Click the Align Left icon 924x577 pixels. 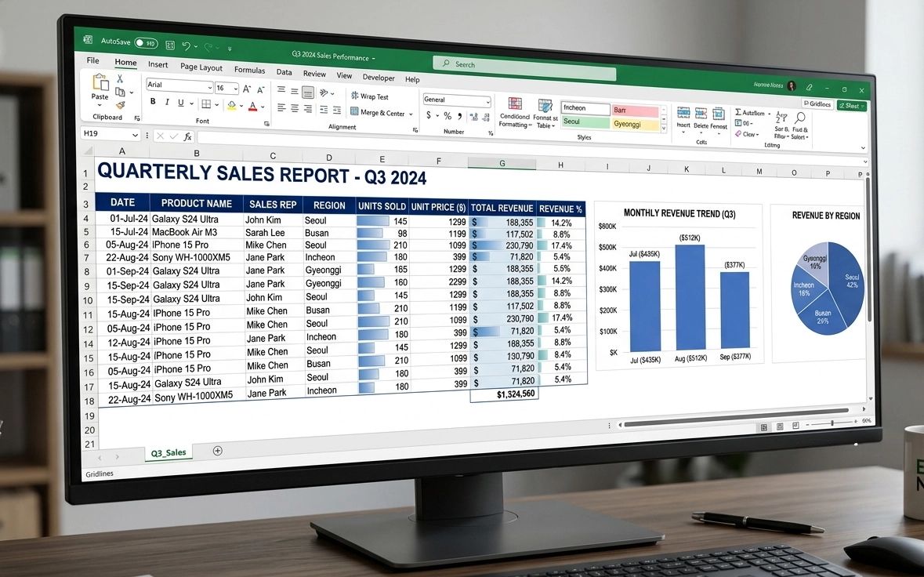281,108
